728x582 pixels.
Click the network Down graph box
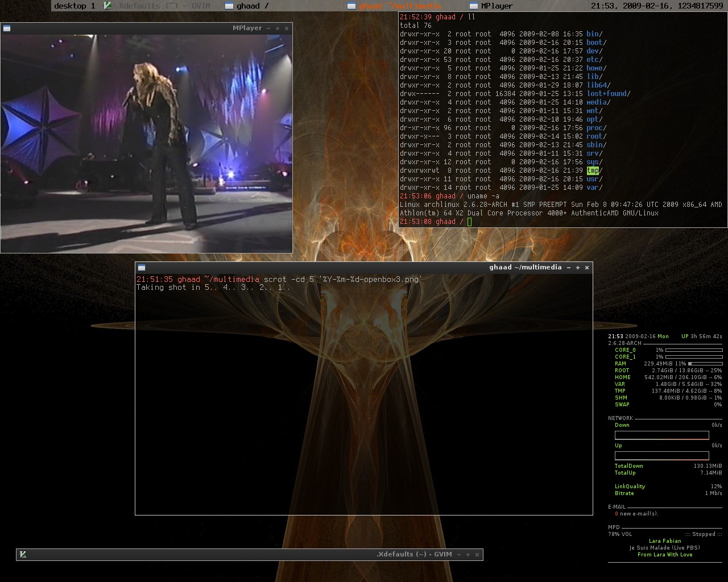point(662,435)
